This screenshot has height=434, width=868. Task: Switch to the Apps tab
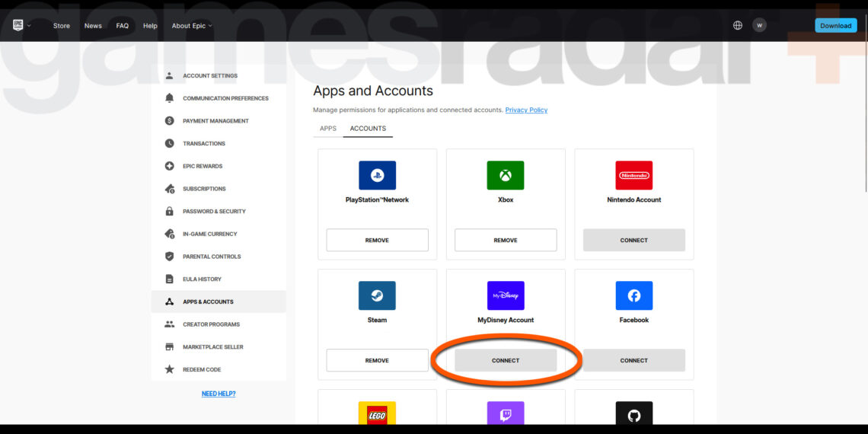click(x=328, y=129)
